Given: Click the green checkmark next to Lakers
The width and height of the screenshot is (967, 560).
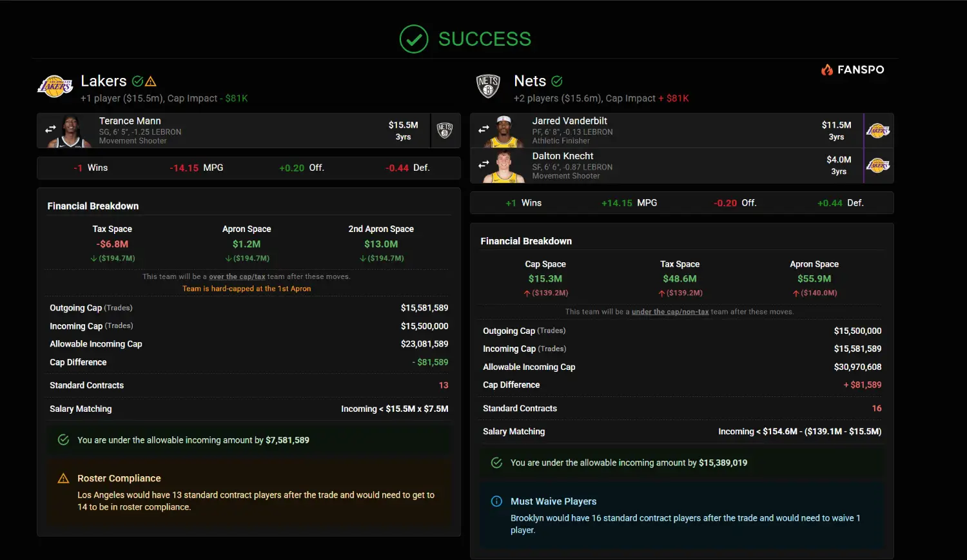Looking at the screenshot, I should tap(137, 81).
